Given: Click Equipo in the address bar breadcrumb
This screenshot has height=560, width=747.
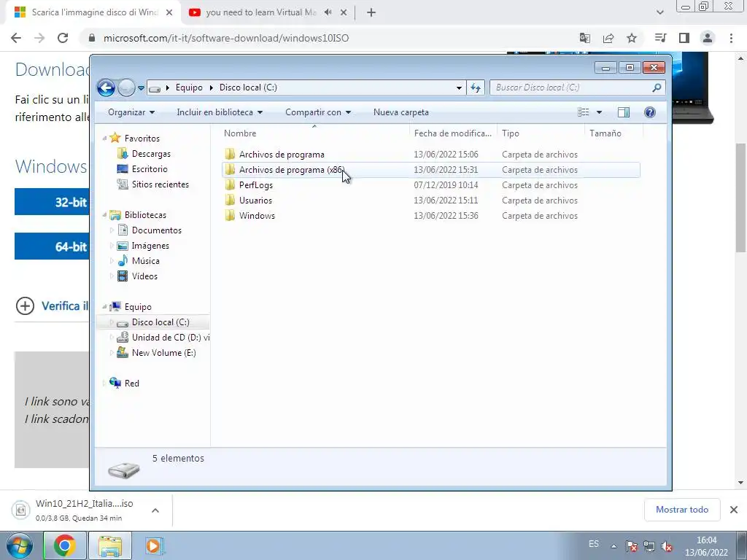Looking at the screenshot, I should [189, 87].
